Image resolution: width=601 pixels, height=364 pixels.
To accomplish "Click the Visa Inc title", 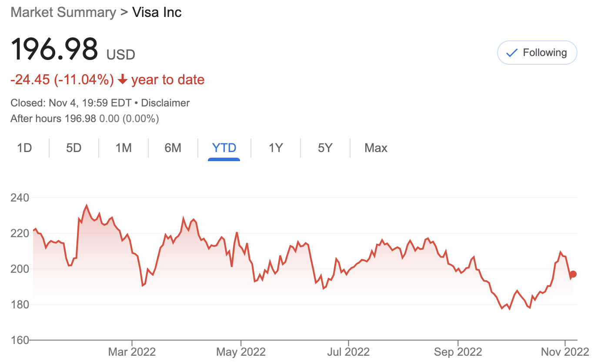I will (x=157, y=12).
